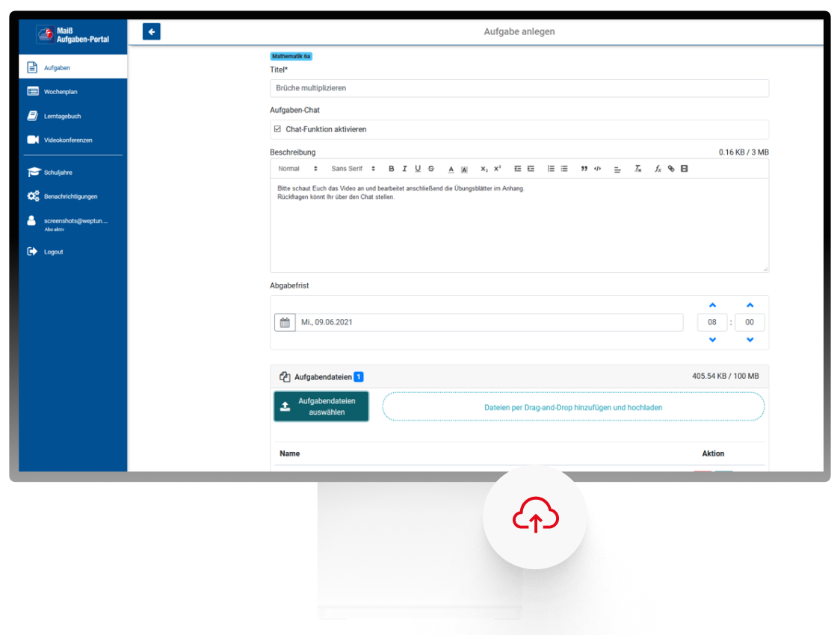Click the Aufgabendateien copy icon
The image size is (840, 635).
[x=285, y=377]
